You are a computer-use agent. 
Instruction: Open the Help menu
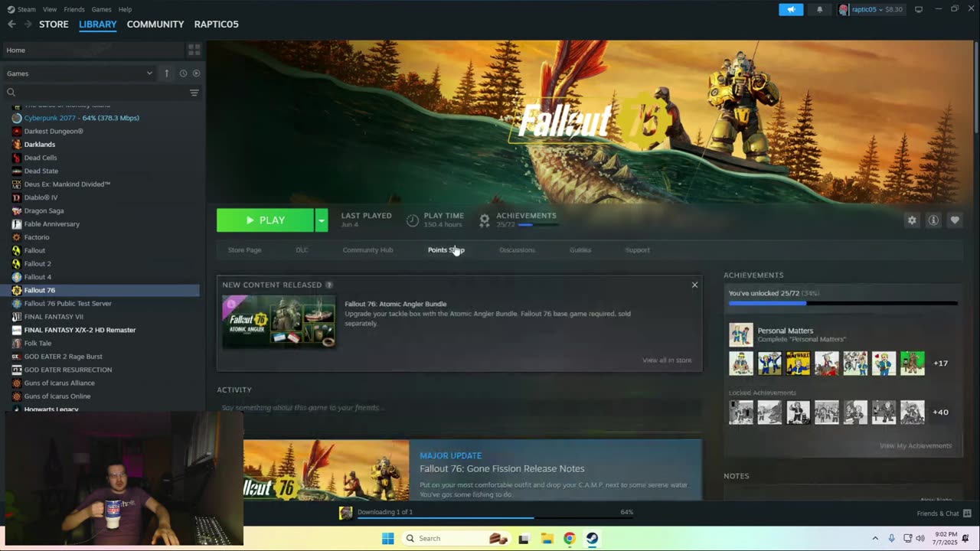click(x=125, y=9)
